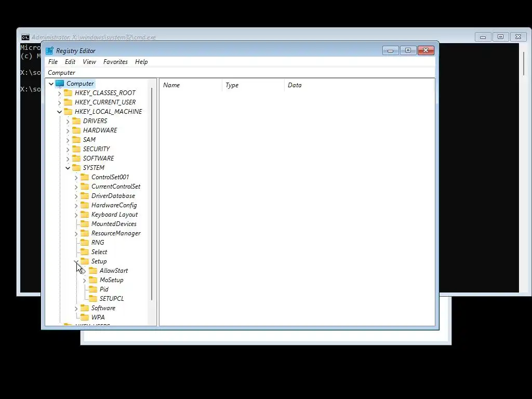Expand the MoSetup chevron
This screenshot has width=532, height=399.
coord(84,280)
